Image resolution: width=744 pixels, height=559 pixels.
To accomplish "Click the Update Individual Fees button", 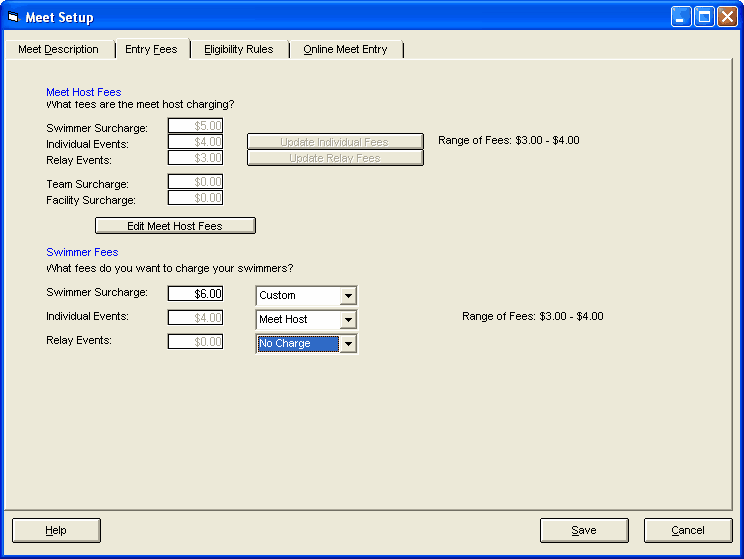I will pos(335,142).
